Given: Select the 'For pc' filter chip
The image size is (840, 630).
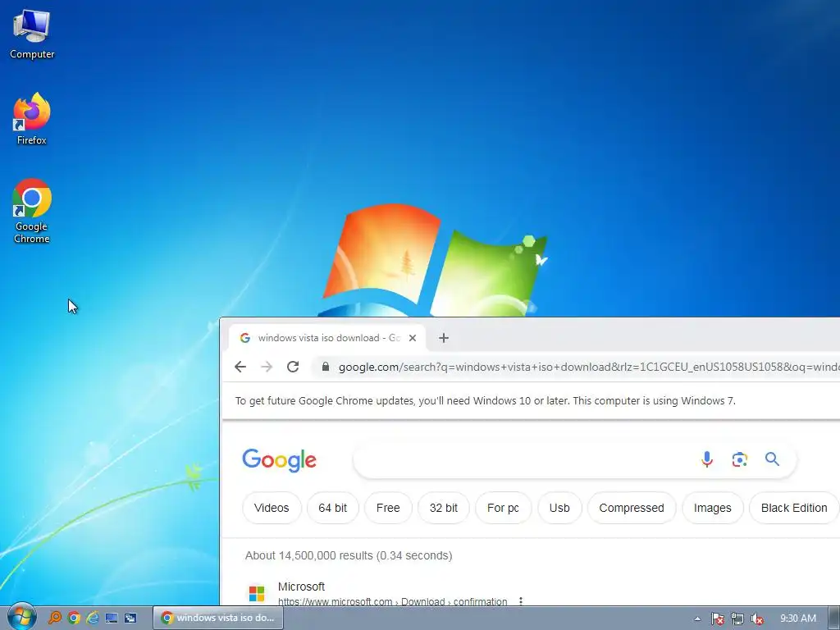Looking at the screenshot, I should 503,508.
